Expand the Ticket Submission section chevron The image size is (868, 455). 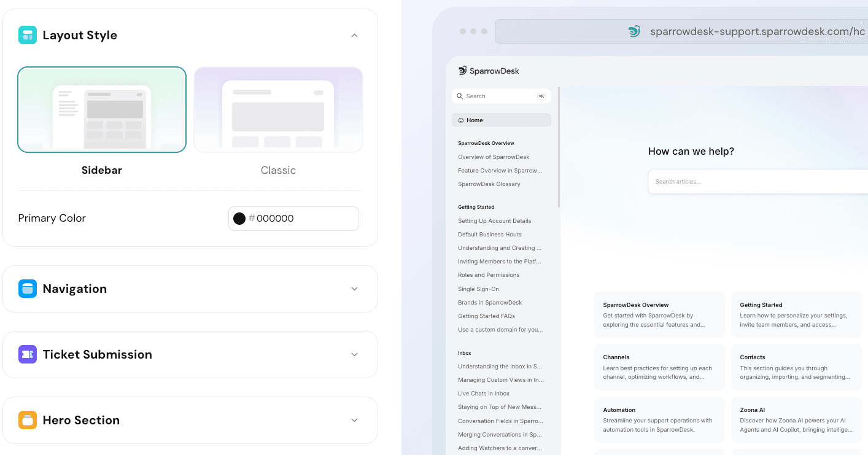click(x=354, y=354)
